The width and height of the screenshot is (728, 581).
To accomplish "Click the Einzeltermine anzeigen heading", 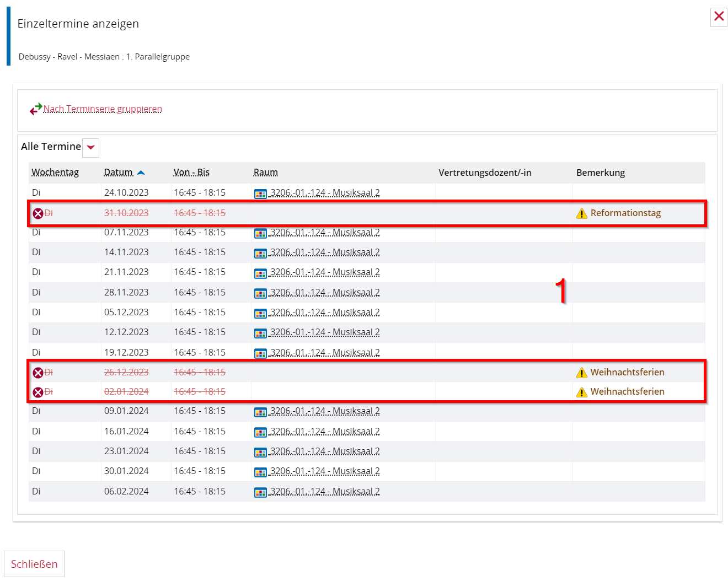I will point(78,24).
